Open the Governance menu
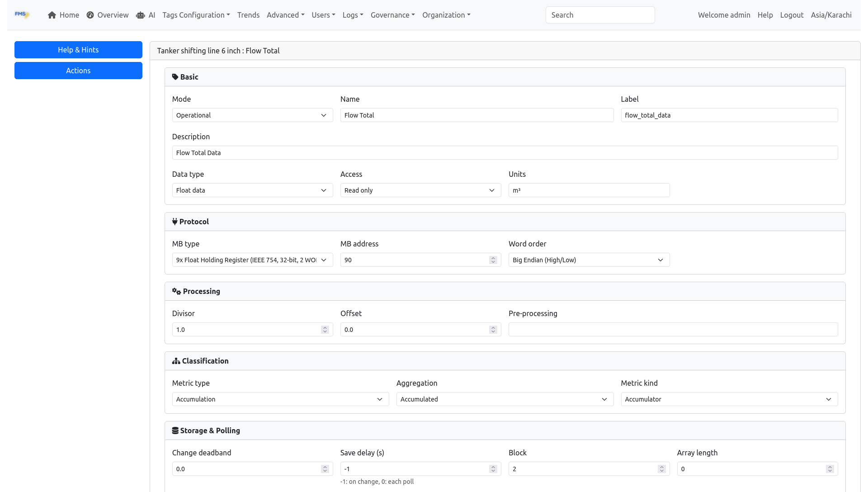 [x=392, y=14]
